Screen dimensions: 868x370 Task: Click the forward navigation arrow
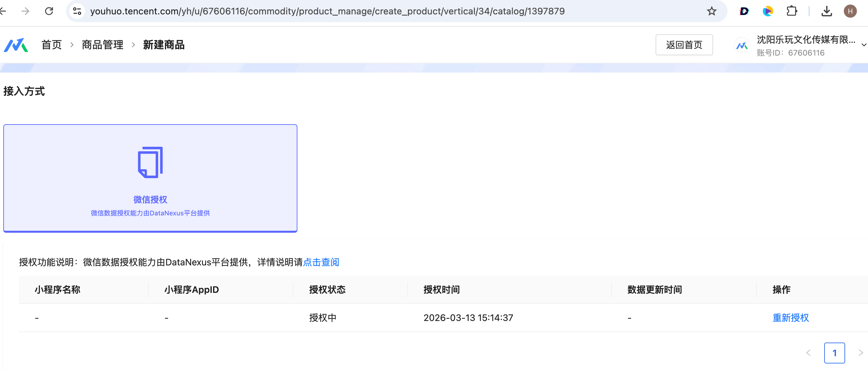pos(25,11)
